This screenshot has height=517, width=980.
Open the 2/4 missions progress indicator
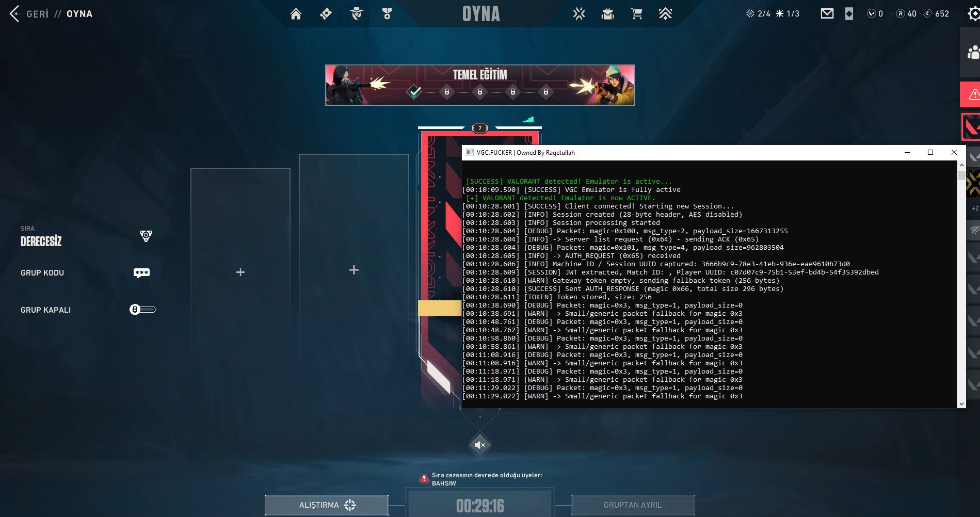coord(758,14)
